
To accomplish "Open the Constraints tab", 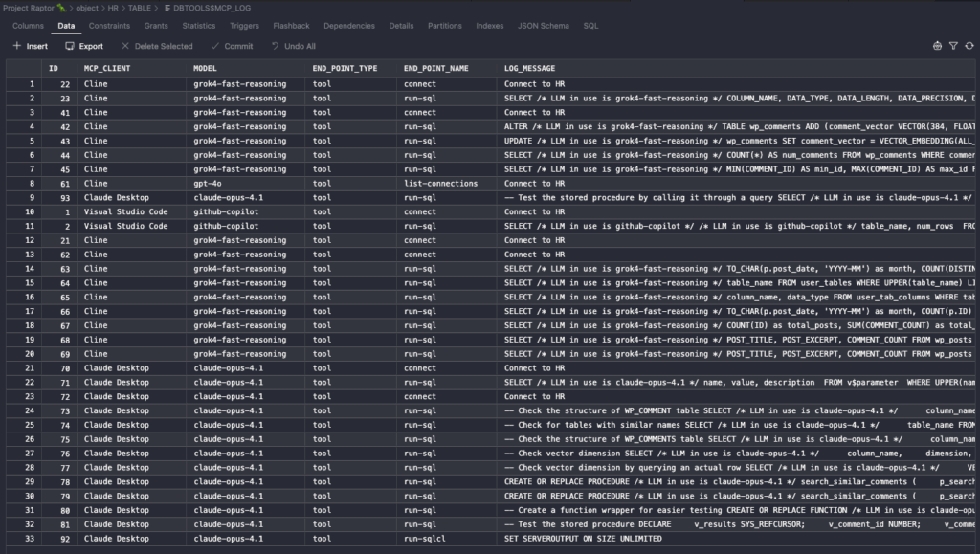I will click(109, 26).
